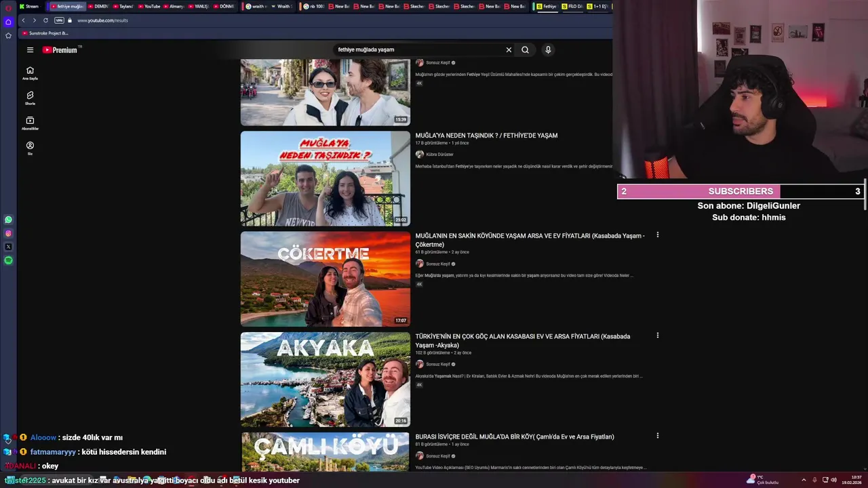Click the home icon in Opera sidebar

click(8, 22)
